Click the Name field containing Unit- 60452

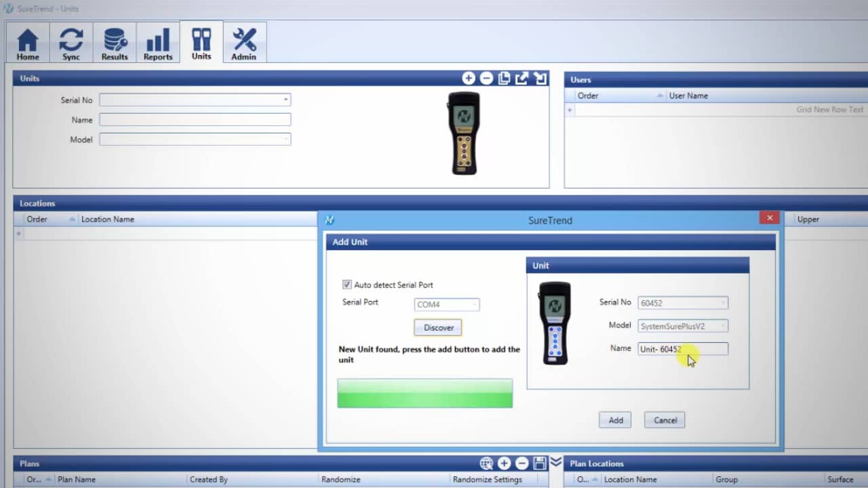pyautogui.click(x=683, y=349)
